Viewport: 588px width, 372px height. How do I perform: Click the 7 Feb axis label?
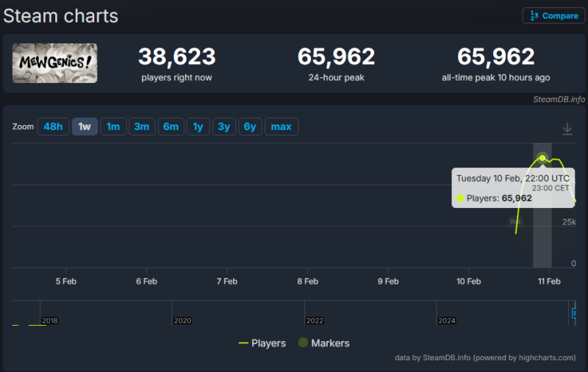[x=227, y=282]
